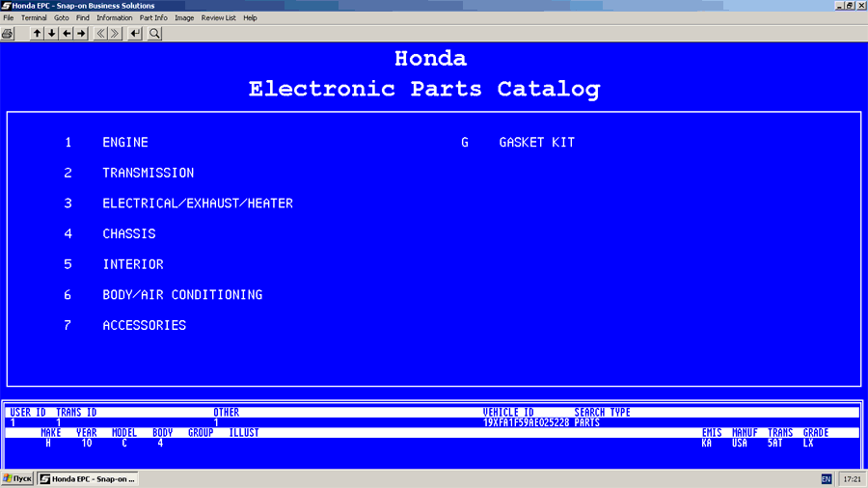Minimize the Honda EPC window
The width and height of the screenshot is (868, 488).
click(x=839, y=6)
